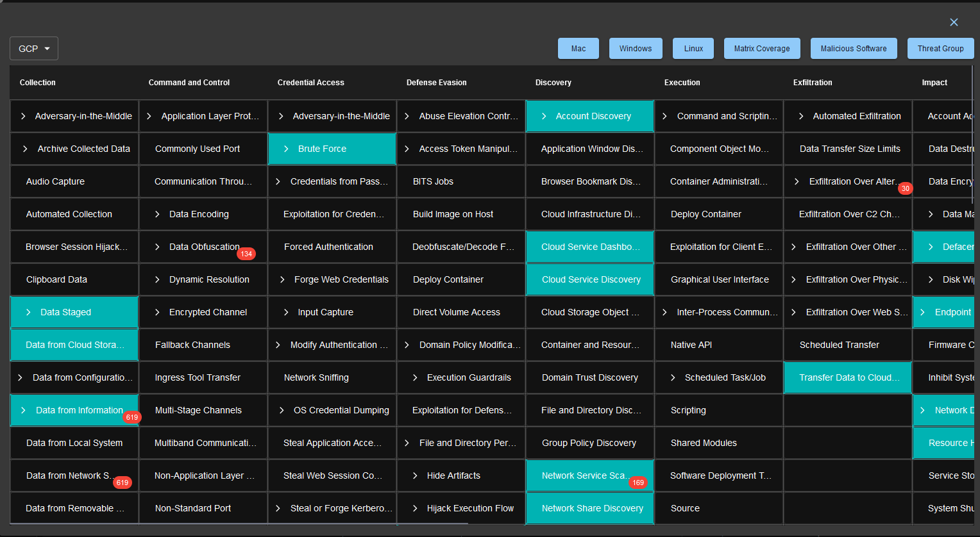Select the Transfer Data to Cloud cell
Screen dimensions: 980x537
849,377
